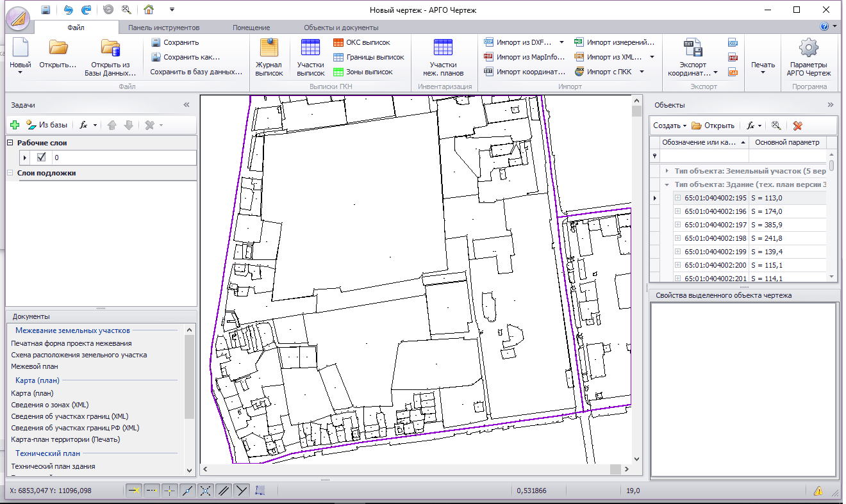Click the green plus add task icon
This screenshot has height=504, width=846.
pos(15,125)
